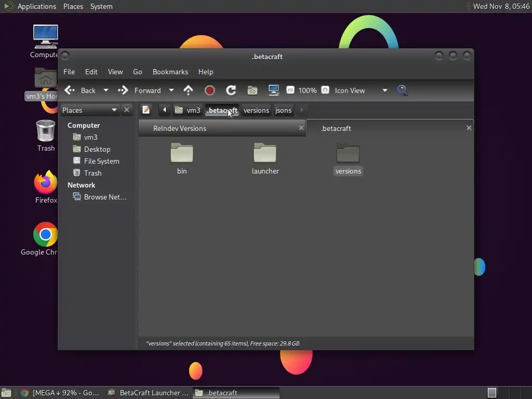Click the red Stop loading icon

210,90
